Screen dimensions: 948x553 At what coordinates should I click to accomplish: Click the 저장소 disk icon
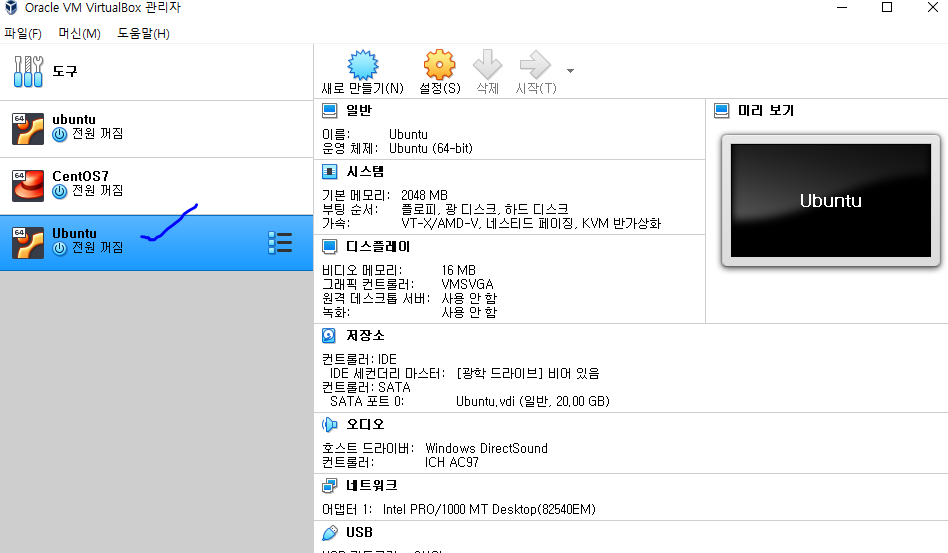point(329,335)
